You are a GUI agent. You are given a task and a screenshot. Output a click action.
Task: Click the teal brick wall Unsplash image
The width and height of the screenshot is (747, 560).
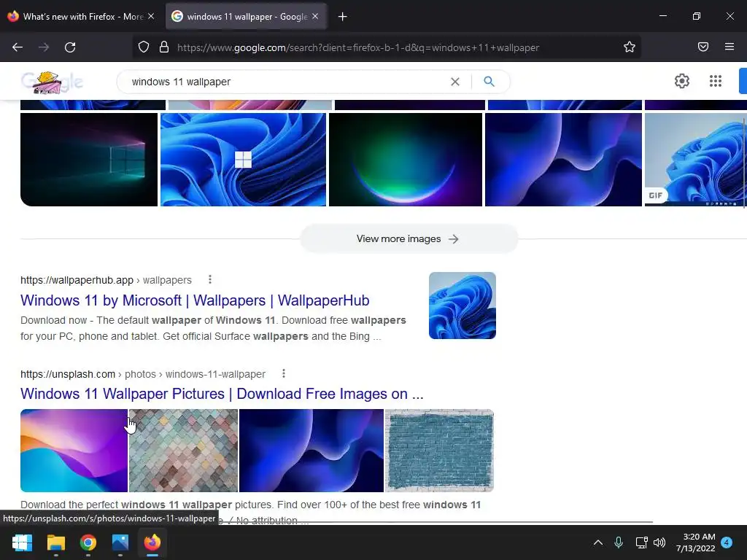439,451
